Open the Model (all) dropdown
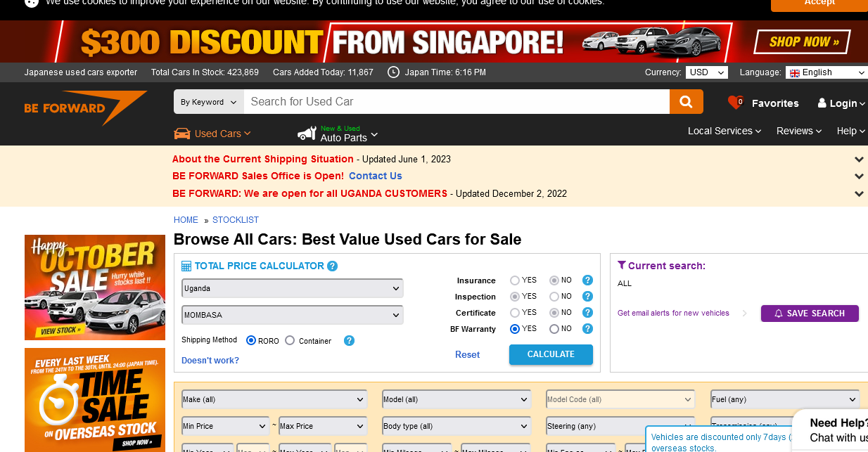 click(x=456, y=399)
